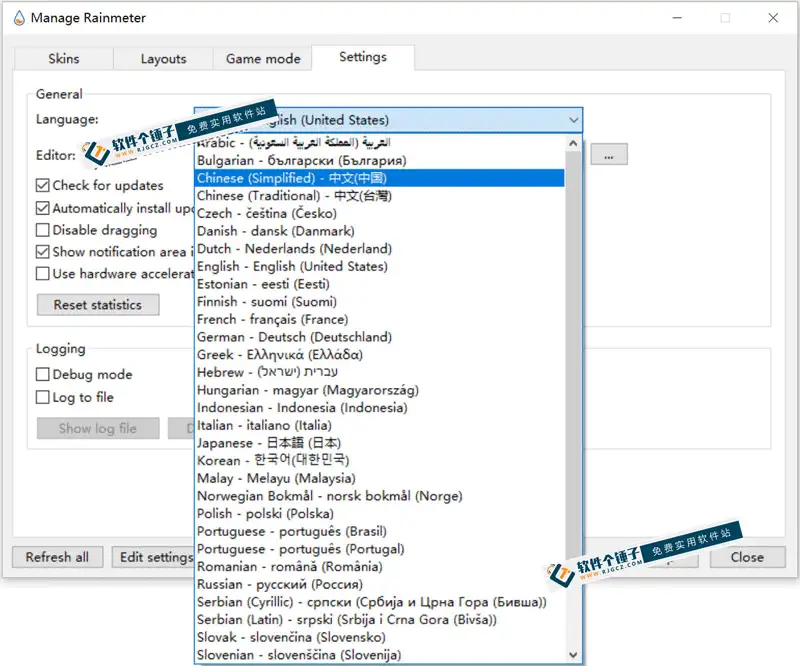Image resolution: width=800 pixels, height=666 pixels.
Task: Select Hungarian - magyar language
Action: [380, 390]
